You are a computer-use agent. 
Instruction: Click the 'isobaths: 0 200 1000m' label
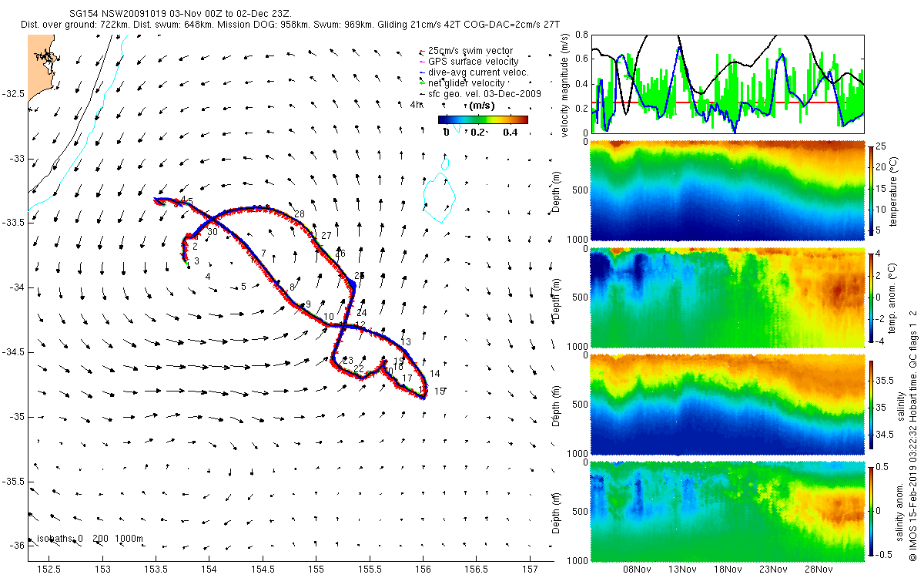(x=91, y=539)
